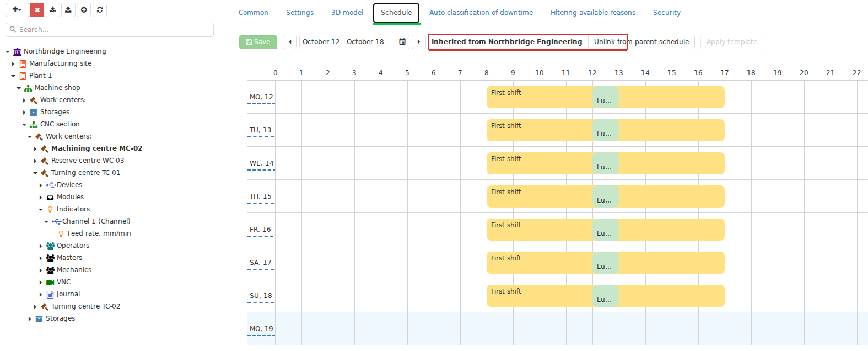Collapse the Plant 1 node
The width and height of the screenshot is (868, 351).
point(13,76)
